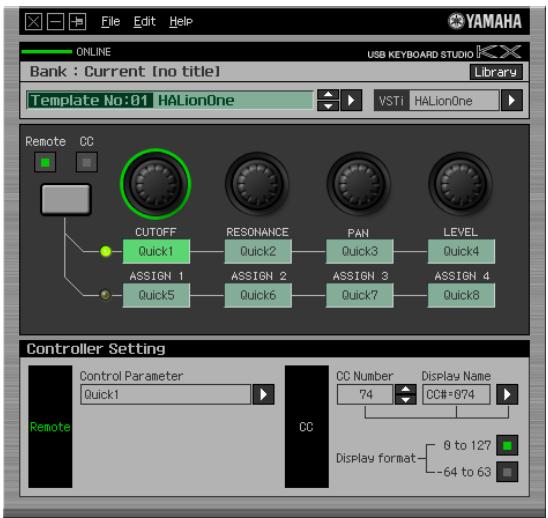The image size is (548, 518).
Task: Click the VSTi HALionOne field
Action: (x=454, y=101)
